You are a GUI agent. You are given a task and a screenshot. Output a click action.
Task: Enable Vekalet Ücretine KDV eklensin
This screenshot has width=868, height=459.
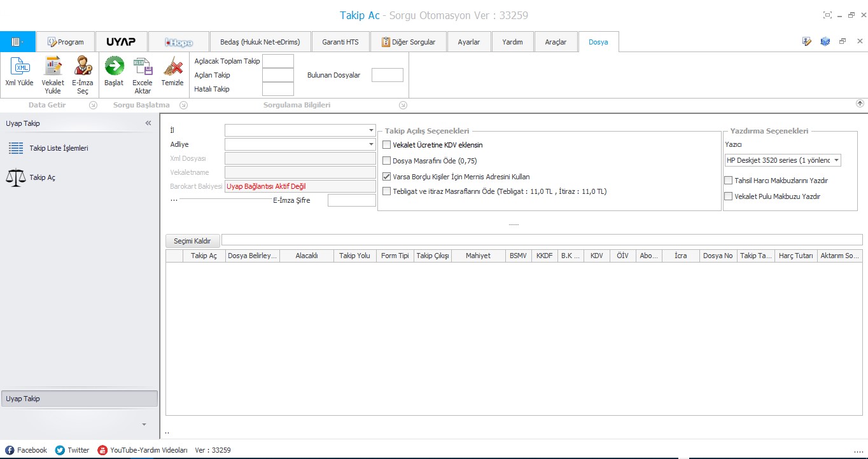coord(387,145)
